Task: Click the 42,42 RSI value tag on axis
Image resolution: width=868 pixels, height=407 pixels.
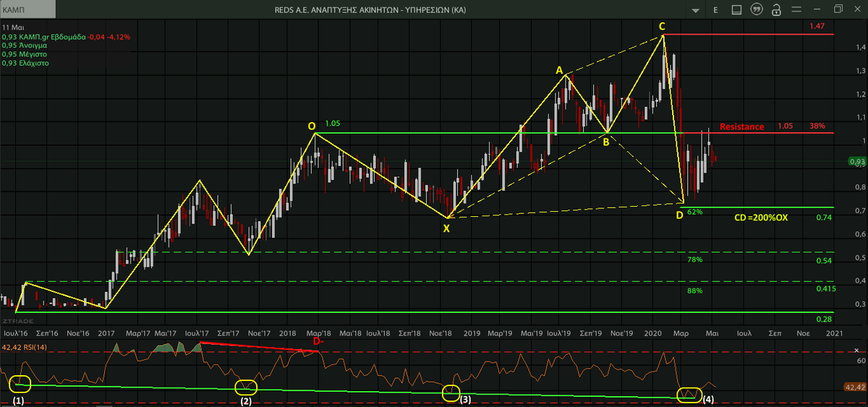Action: pyautogui.click(x=855, y=388)
